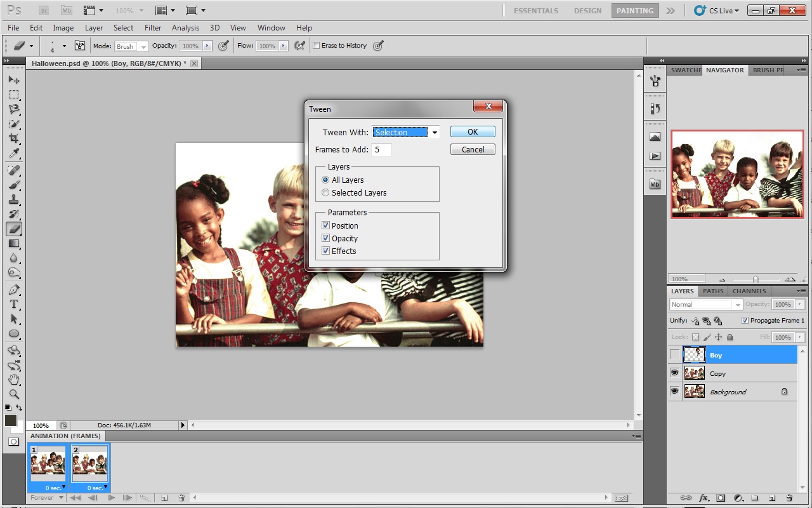Select the Eyedropper tool
The height and width of the screenshot is (508, 812).
click(x=14, y=154)
